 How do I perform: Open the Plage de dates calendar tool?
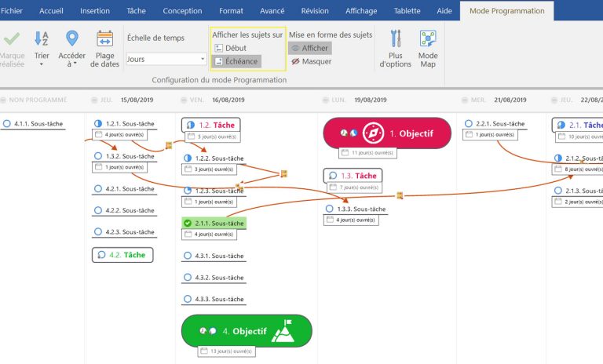point(104,40)
